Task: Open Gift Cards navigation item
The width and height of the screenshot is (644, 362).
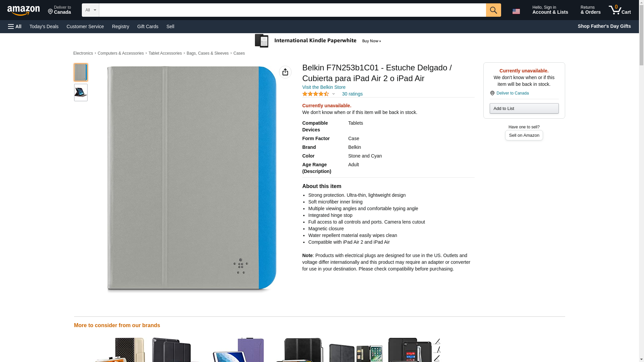Action: tap(148, 26)
